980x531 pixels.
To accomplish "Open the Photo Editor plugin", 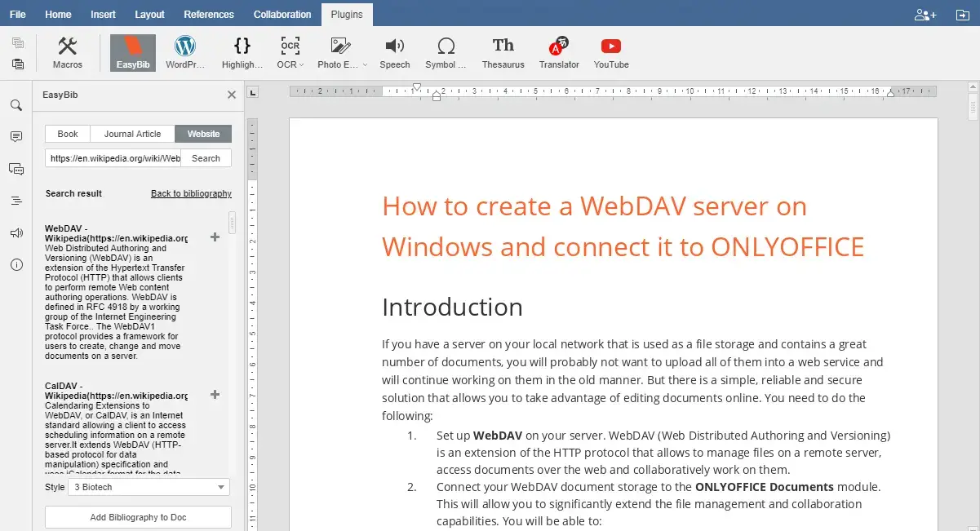I will [x=342, y=53].
